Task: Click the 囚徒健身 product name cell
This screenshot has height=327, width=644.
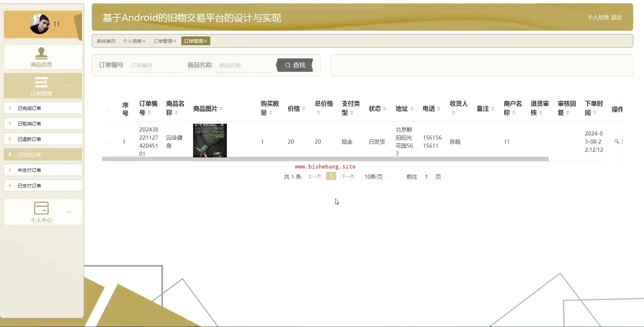Action: (175, 142)
